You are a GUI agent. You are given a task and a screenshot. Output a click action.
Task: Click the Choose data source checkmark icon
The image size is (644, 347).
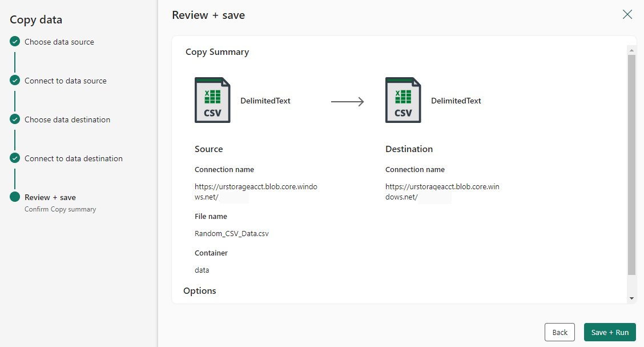pos(15,42)
